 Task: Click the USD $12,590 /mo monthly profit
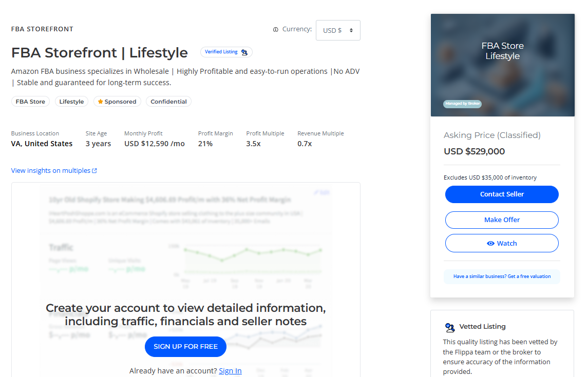[x=155, y=144]
